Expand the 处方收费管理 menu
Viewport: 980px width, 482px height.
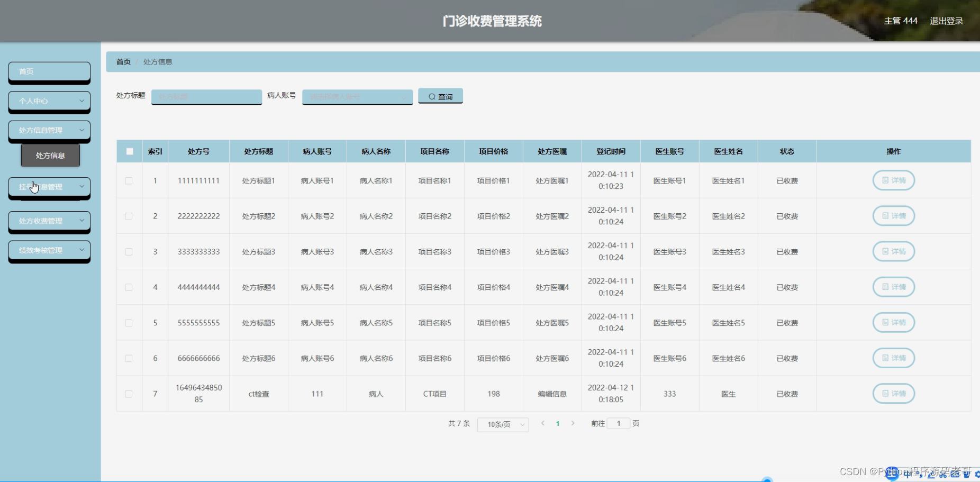click(49, 221)
